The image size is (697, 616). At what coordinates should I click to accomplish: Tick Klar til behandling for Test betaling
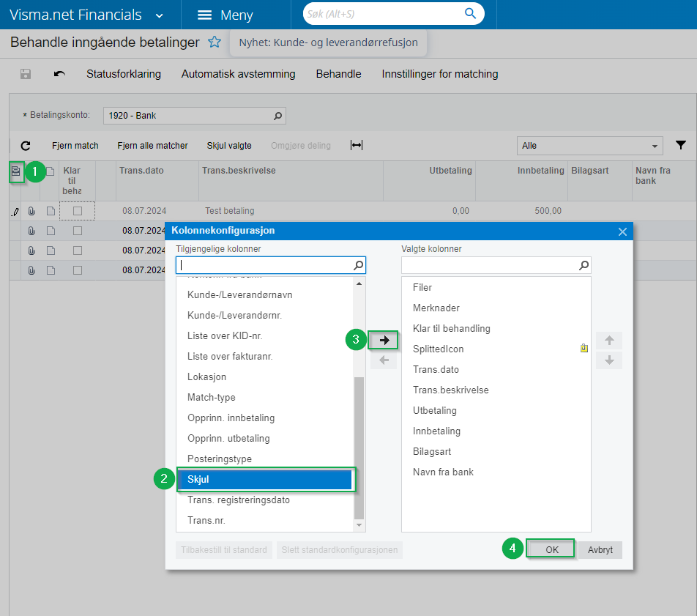click(x=78, y=211)
